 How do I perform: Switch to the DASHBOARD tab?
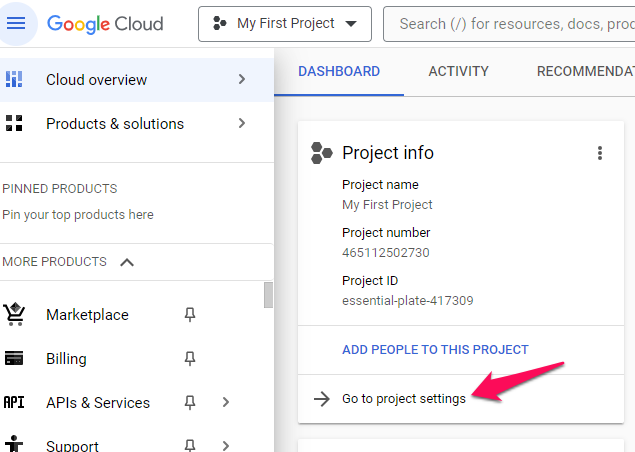pyautogui.click(x=339, y=72)
